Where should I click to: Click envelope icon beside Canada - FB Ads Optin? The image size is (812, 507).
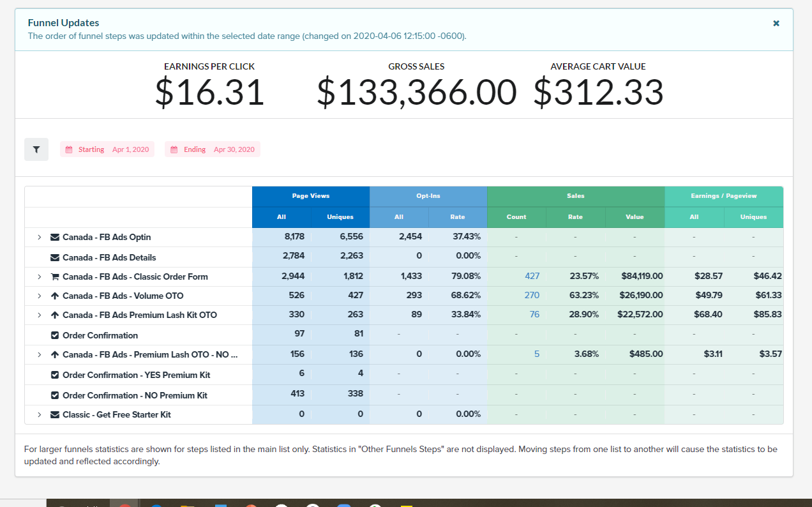tap(55, 238)
